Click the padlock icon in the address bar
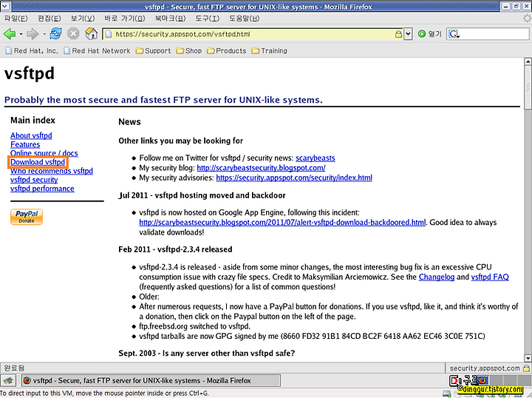Screen dimensions: 532x398 click(x=398, y=34)
